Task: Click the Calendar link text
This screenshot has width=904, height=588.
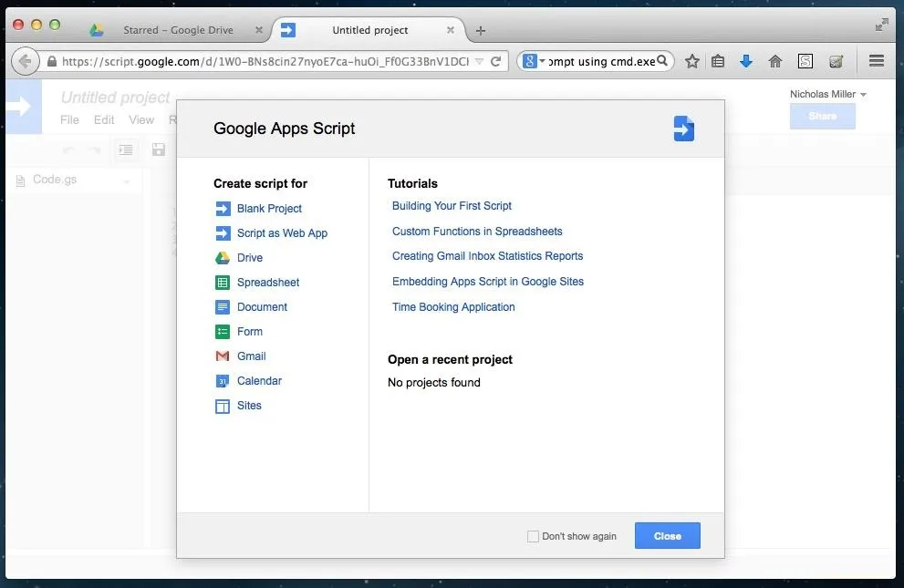Action: click(259, 381)
